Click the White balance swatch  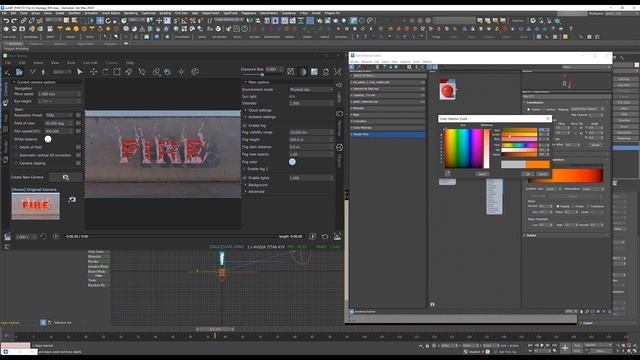point(48,139)
